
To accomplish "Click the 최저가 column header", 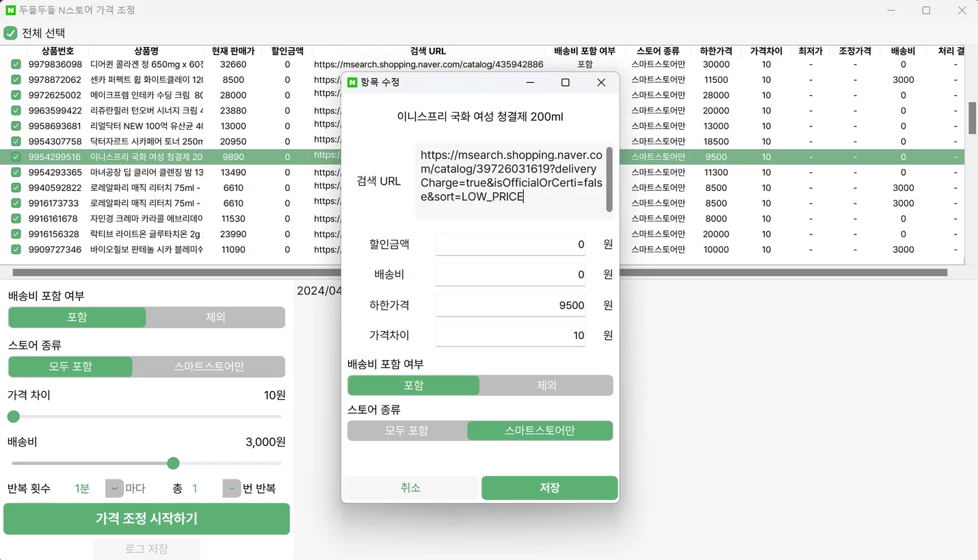I will click(x=810, y=51).
